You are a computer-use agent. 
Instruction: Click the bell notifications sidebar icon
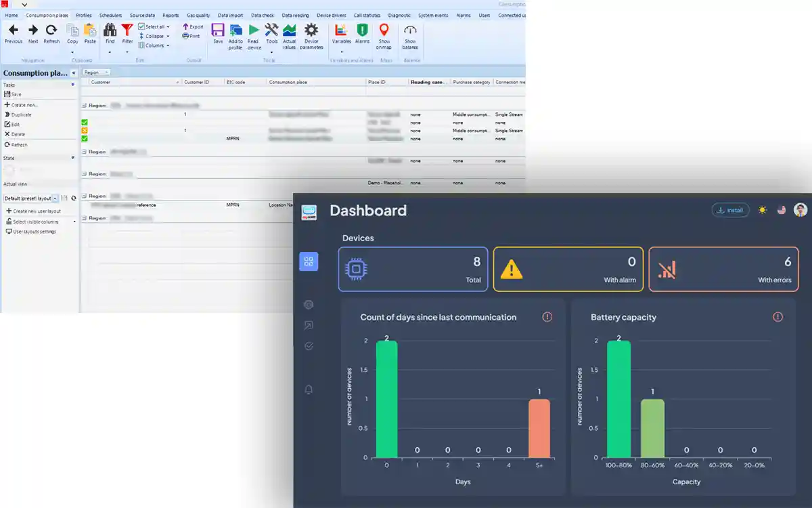pyautogui.click(x=309, y=389)
